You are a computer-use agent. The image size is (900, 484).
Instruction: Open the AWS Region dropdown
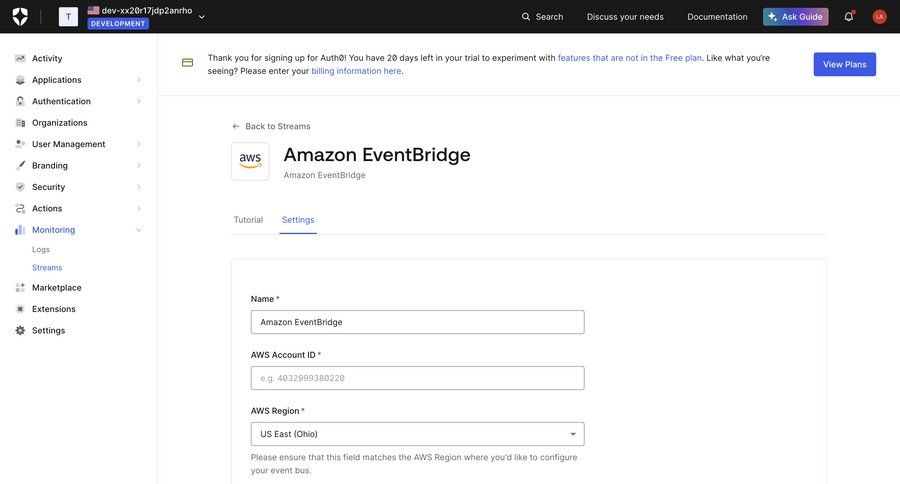pyautogui.click(x=417, y=434)
